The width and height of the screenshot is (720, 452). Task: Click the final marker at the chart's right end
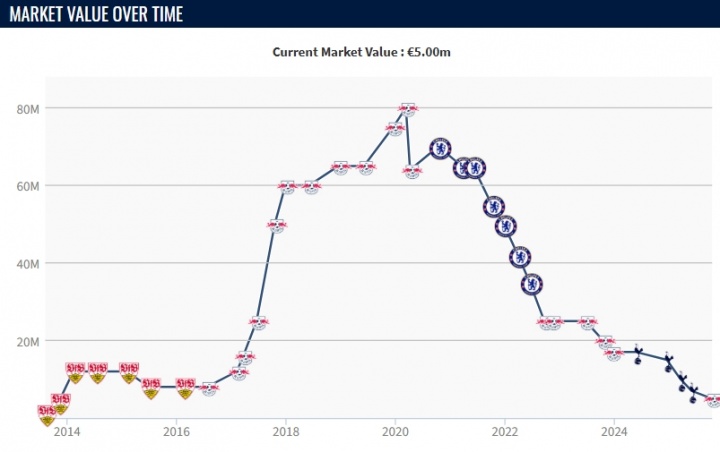713,400
